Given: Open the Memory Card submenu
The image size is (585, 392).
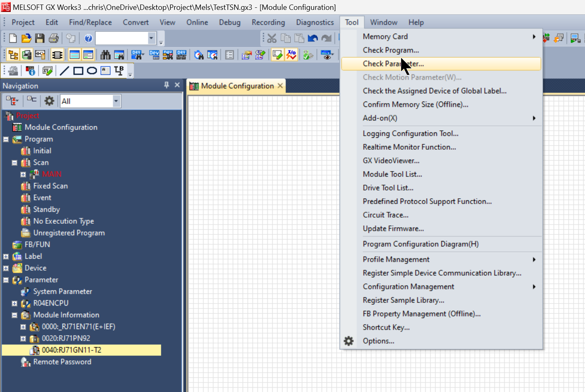Looking at the screenshot, I should 441,37.
